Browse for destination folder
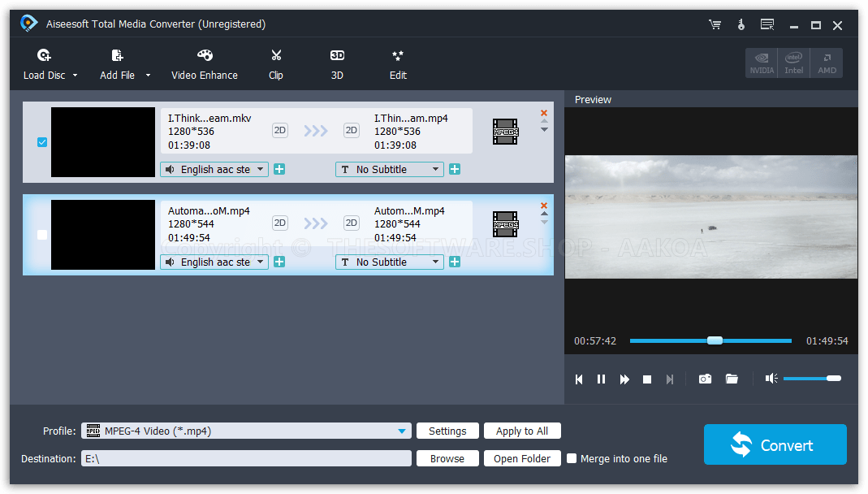The height and width of the screenshot is (494, 868). pyautogui.click(x=447, y=458)
